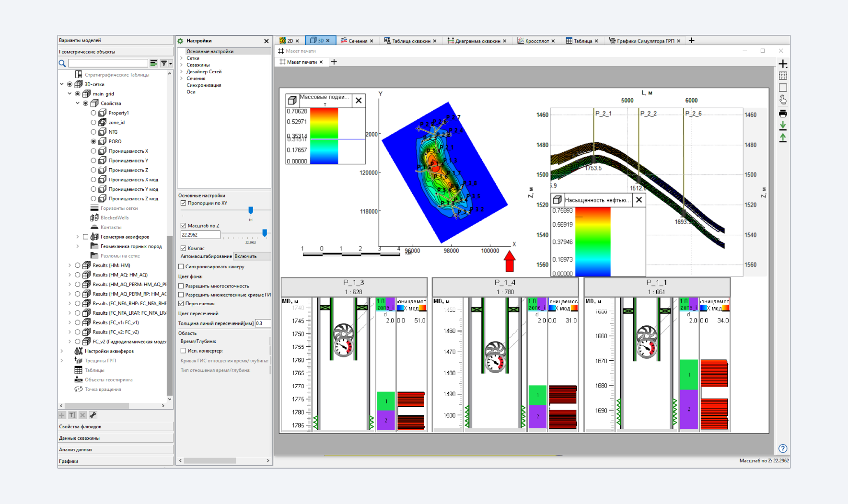
Task: Open the Данные скважины section
Action: (115, 438)
